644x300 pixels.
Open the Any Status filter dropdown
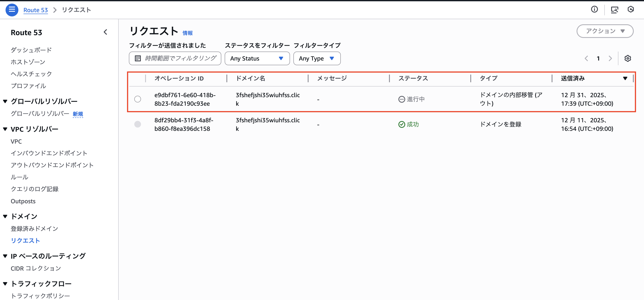coord(257,58)
